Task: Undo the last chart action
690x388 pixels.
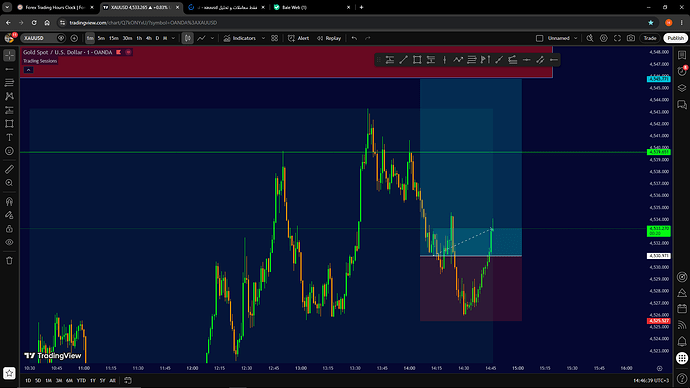Action: (354, 38)
